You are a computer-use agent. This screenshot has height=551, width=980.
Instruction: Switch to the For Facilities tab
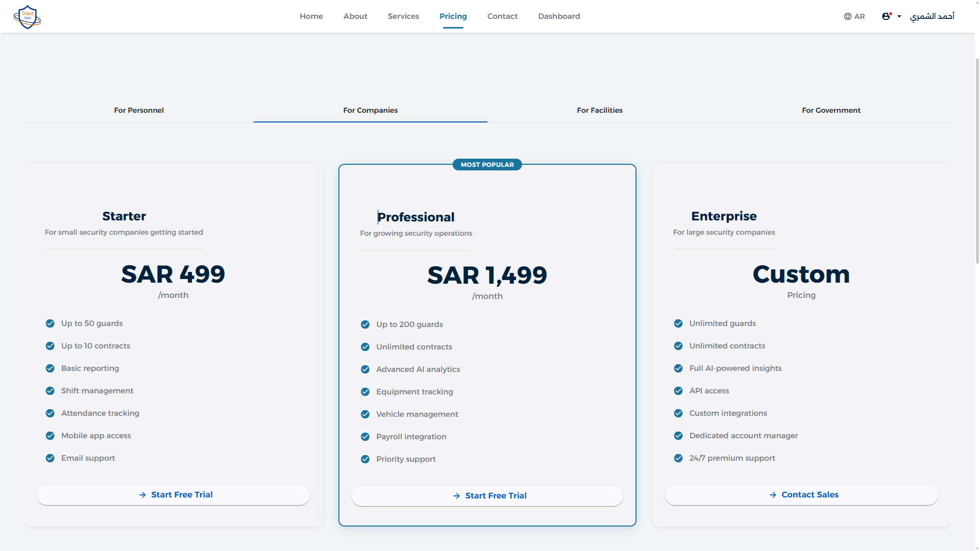600,110
